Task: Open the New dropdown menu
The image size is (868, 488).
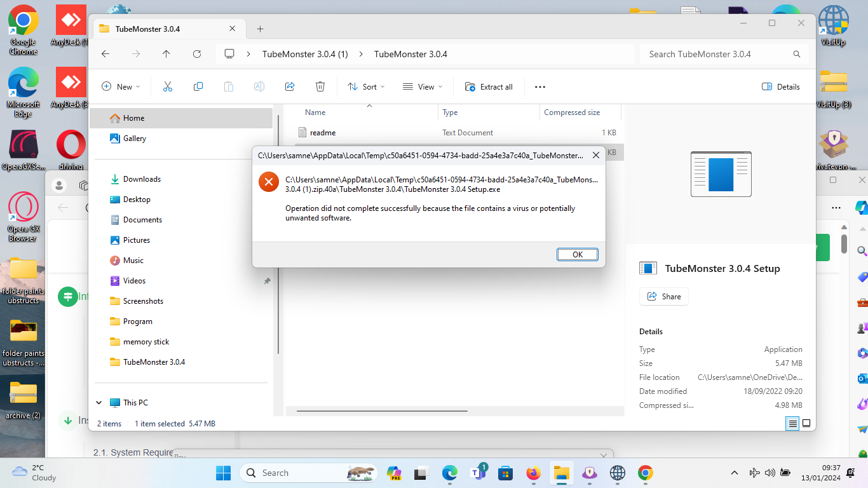Action: pyautogui.click(x=121, y=87)
